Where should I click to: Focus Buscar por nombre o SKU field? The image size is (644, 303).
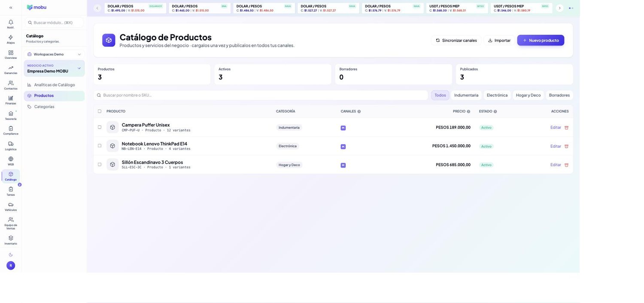pos(261,95)
